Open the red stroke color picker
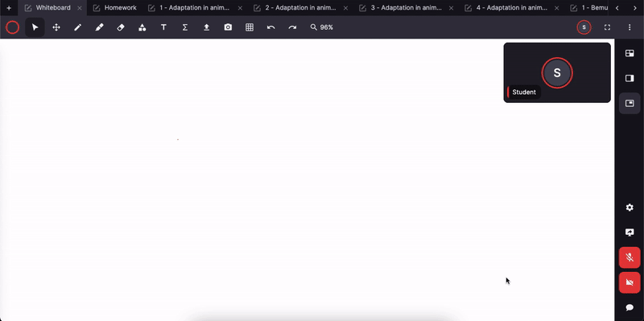 click(x=12, y=27)
